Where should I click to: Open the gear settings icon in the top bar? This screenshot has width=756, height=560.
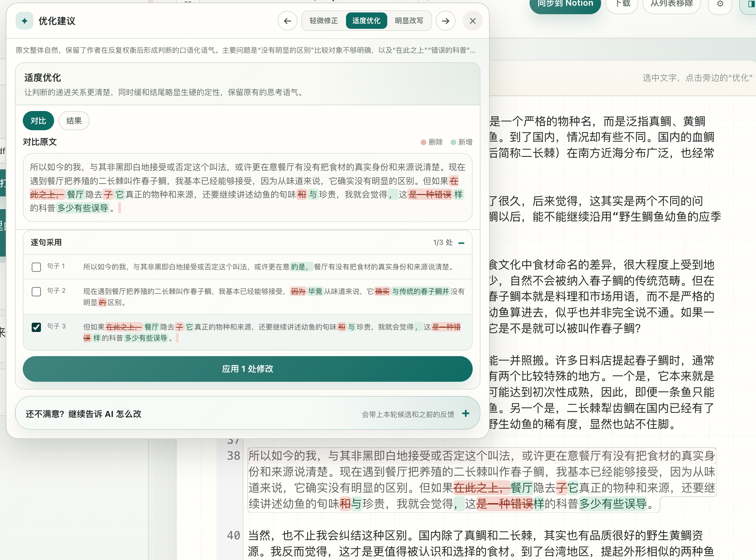pos(720,4)
